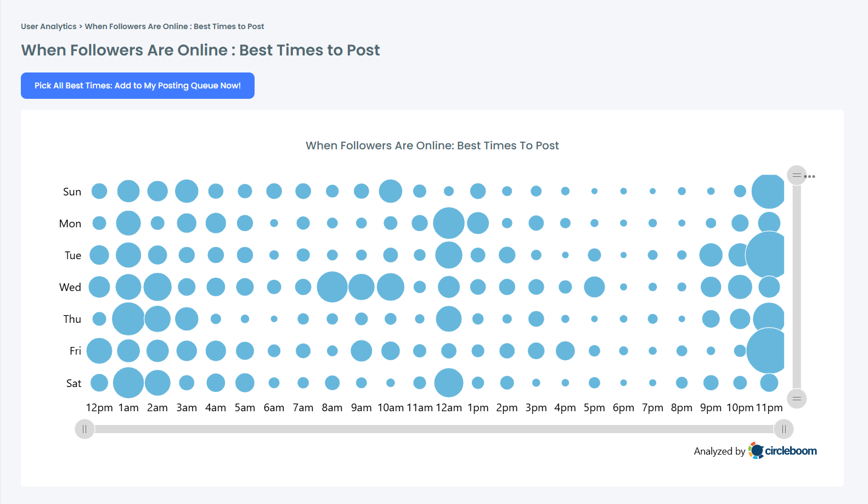Viewport: 868px width, 504px height.
Task: Select the Thursday 1am bubble
Action: 128,318
